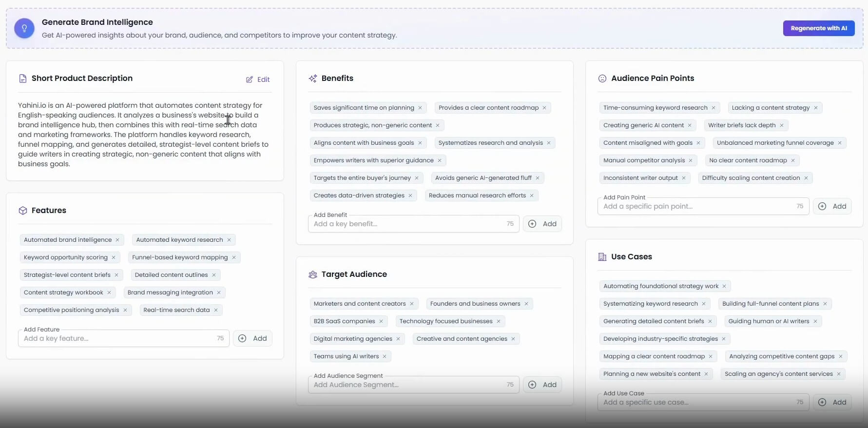This screenshot has width=868, height=428.
Task: Remove 'Produces strategic, non-generic content' benefit
Action: pyautogui.click(x=438, y=125)
